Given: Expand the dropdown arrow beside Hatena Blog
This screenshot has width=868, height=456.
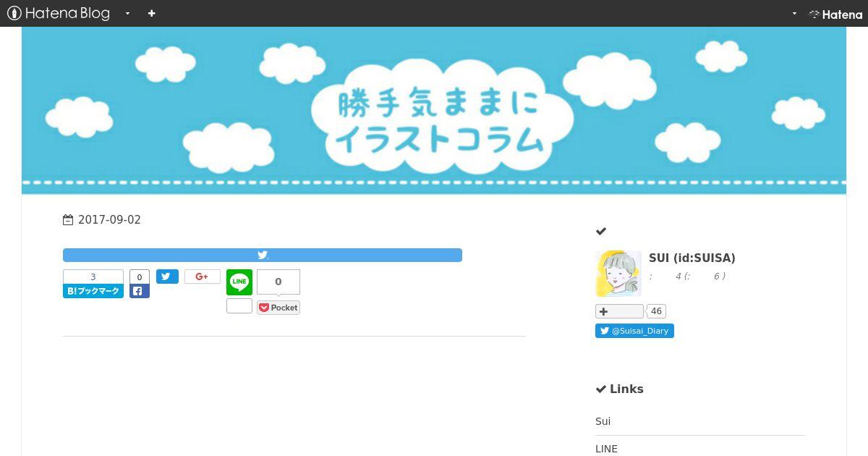Looking at the screenshot, I should pos(127,13).
